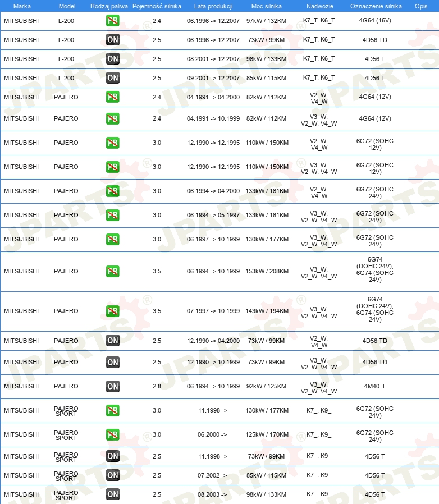The width and height of the screenshot is (439, 504).
Task: Select the production date 06.2000 ->
Action: point(212,434)
